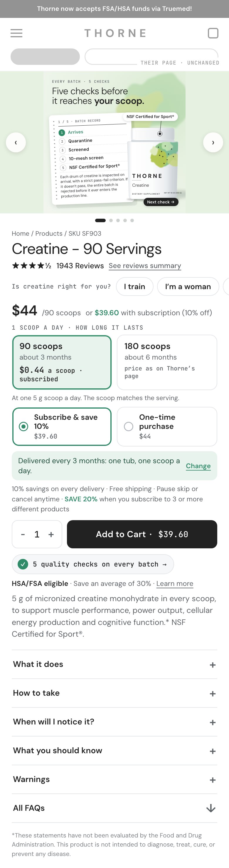Open the hamburger navigation menu
Image resolution: width=229 pixels, height=868 pixels.
click(16, 33)
